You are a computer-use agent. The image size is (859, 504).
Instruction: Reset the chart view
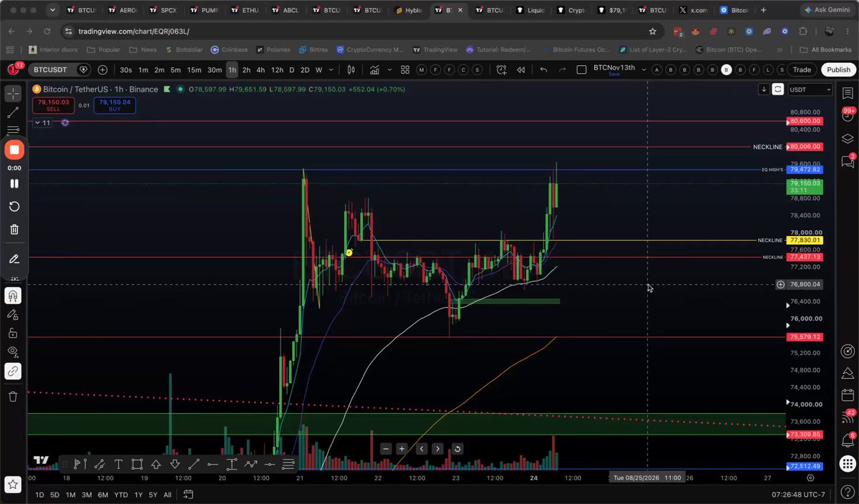457,449
